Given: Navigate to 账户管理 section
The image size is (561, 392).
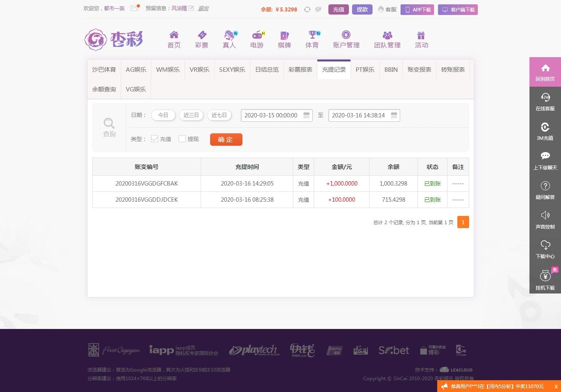Looking at the screenshot, I should (x=346, y=39).
